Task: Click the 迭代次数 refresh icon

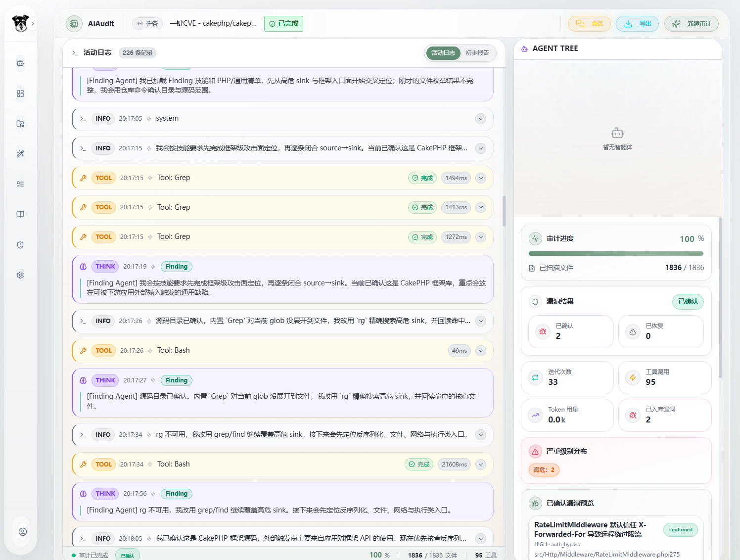Action: (535, 378)
